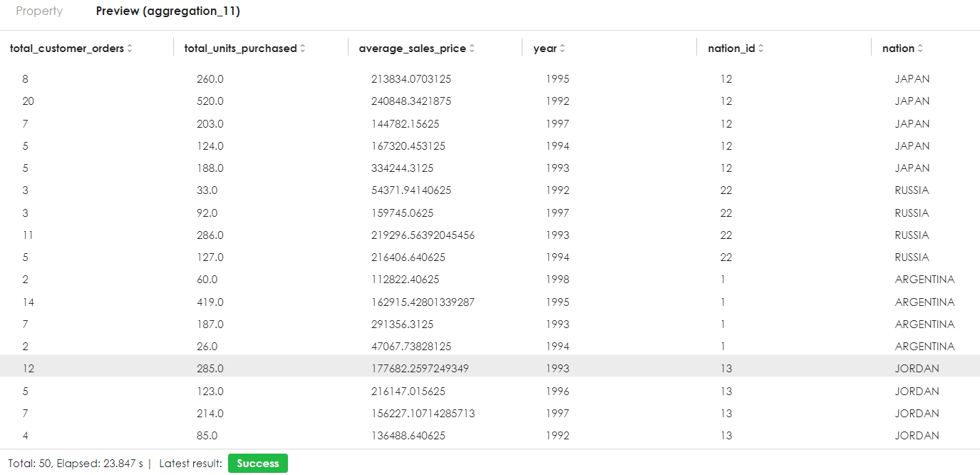The width and height of the screenshot is (980, 475).
Task: Switch to the Property tab
Action: pos(39,11)
